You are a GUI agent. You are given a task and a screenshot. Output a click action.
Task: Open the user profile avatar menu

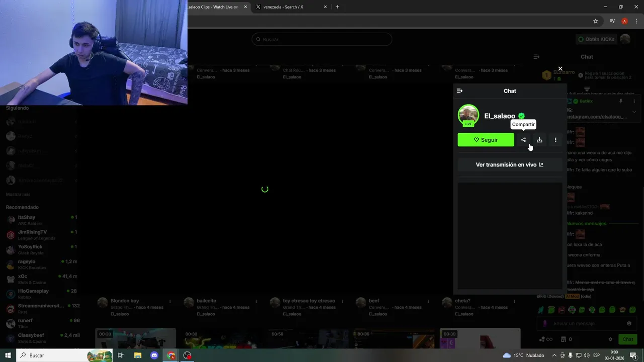pyautogui.click(x=625, y=39)
